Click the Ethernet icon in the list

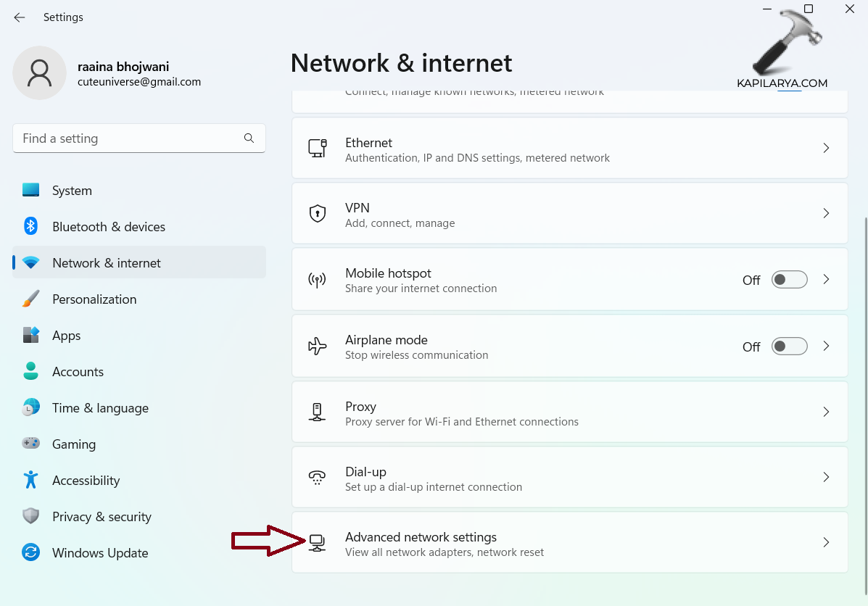tap(317, 149)
